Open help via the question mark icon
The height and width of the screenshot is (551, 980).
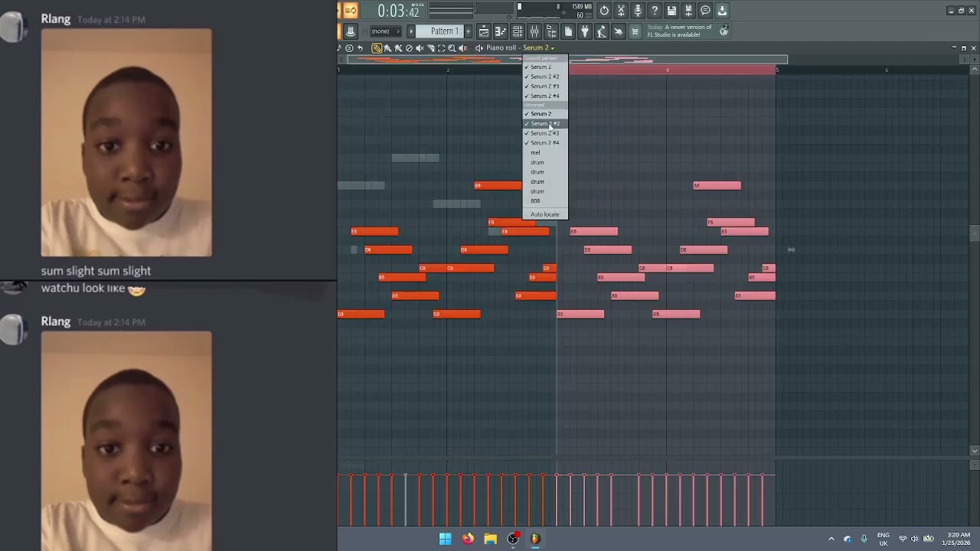click(x=655, y=11)
